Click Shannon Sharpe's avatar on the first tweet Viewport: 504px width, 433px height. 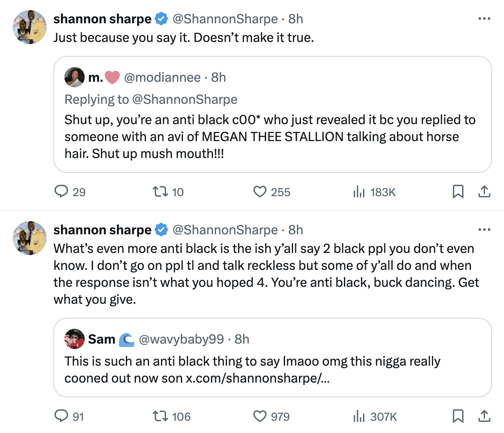[x=30, y=27]
